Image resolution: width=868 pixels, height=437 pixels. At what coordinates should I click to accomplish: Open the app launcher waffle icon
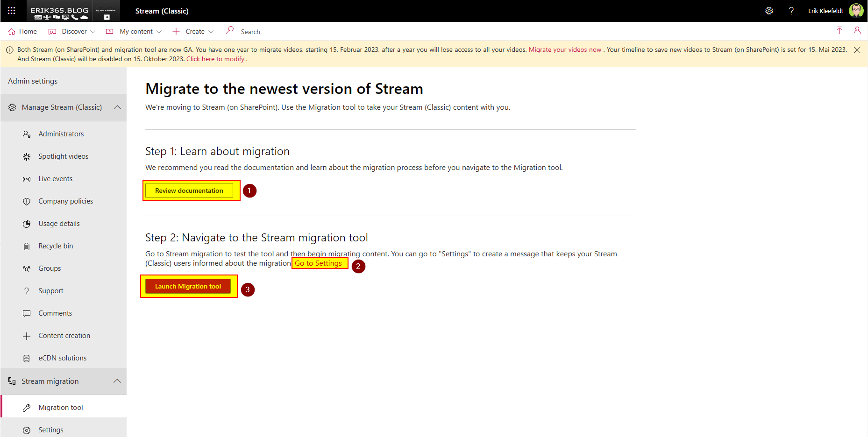12,11
